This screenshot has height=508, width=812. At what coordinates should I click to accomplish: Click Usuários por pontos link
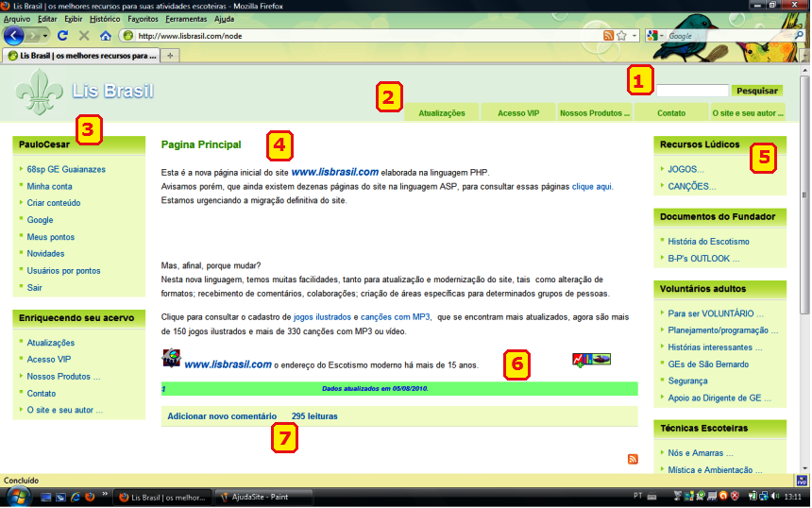tap(63, 271)
